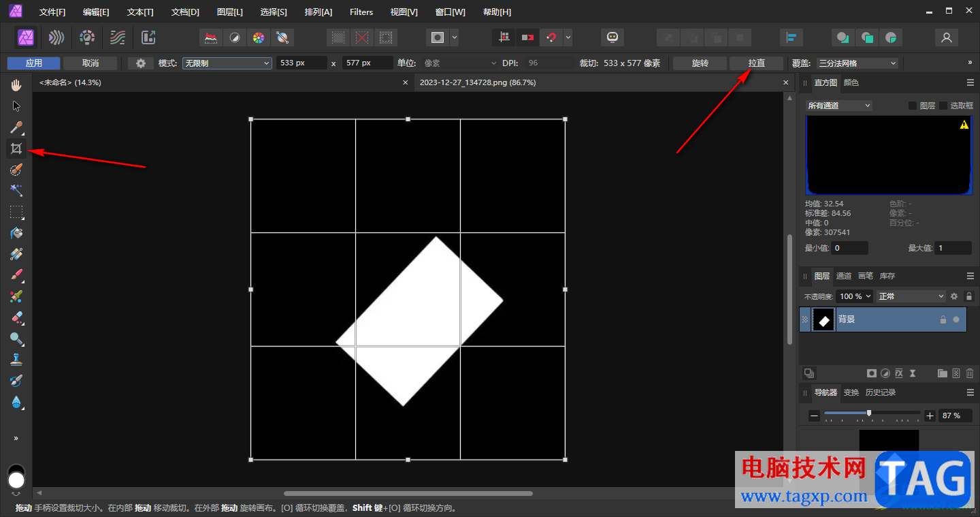Screen dimensions: 980x517
Task: Select the Paint Mixer Brush tool
Action: coord(16,296)
